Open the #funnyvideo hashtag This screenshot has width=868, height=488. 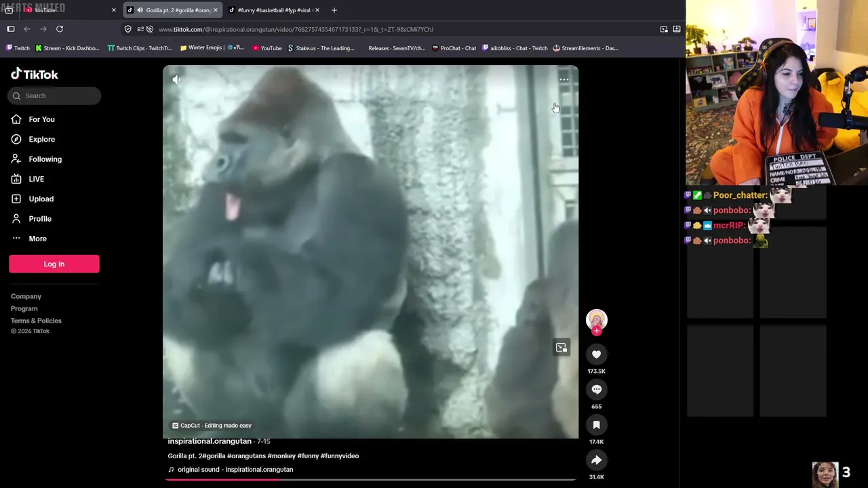pyautogui.click(x=340, y=456)
